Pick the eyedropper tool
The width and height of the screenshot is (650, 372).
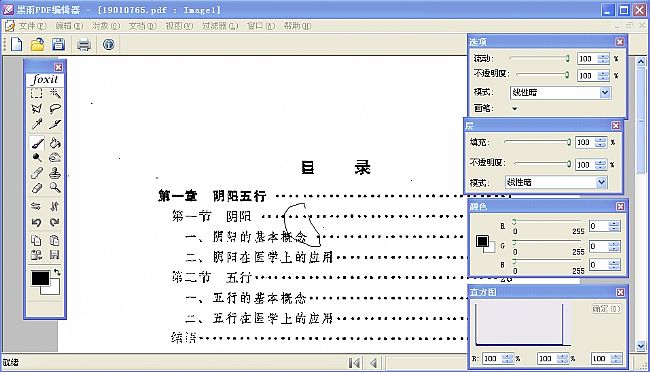pyautogui.click(x=36, y=124)
